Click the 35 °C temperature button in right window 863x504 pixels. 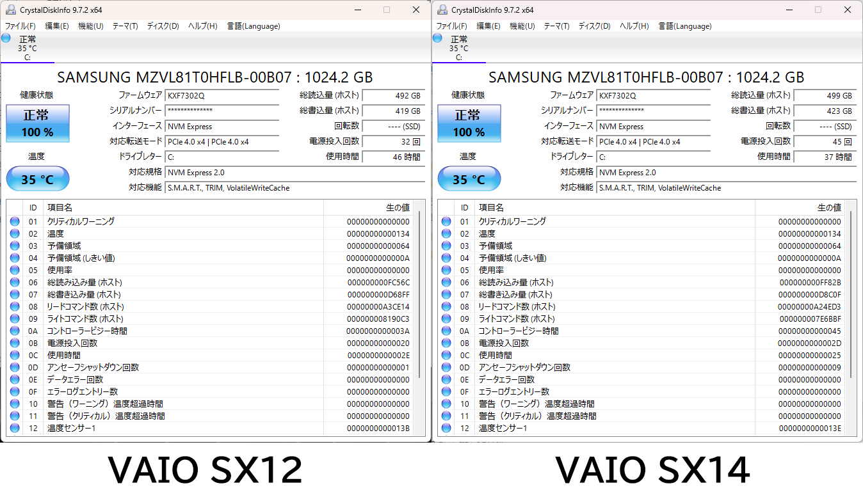(469, 179)
